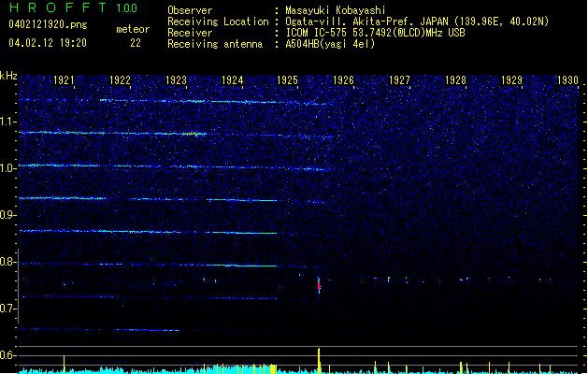Viewport: 588px width, 374px height.
Task: Click the 0.7 frequency axis label
Action: [8, 309]
